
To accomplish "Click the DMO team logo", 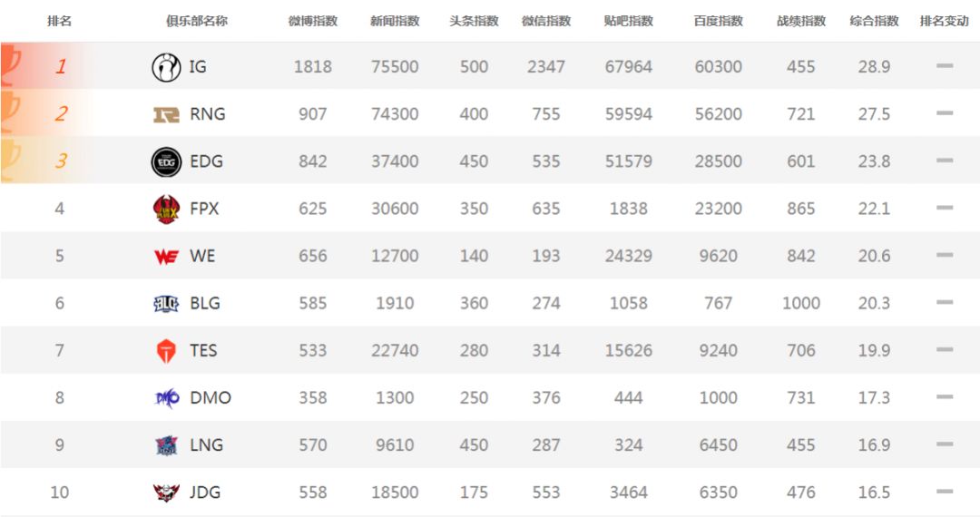I will tap(166, 398).
